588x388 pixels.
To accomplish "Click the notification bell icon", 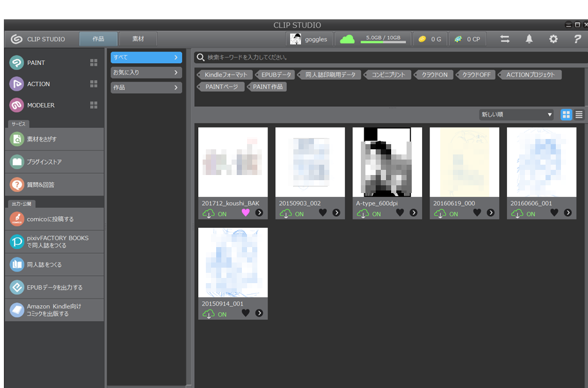I will click(x=529, y=39).
